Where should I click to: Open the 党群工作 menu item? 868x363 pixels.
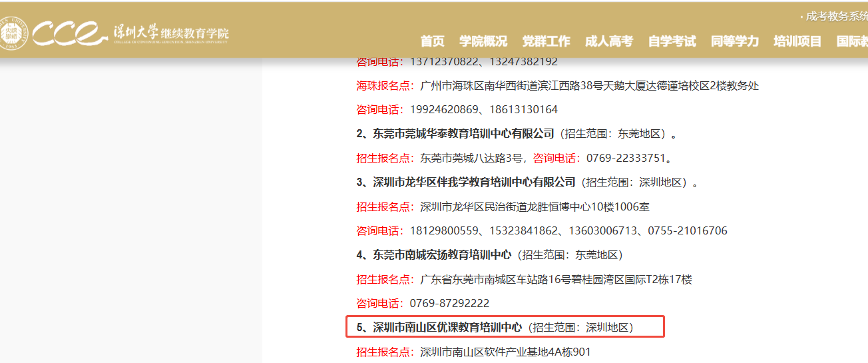click(x=546, y=41)
